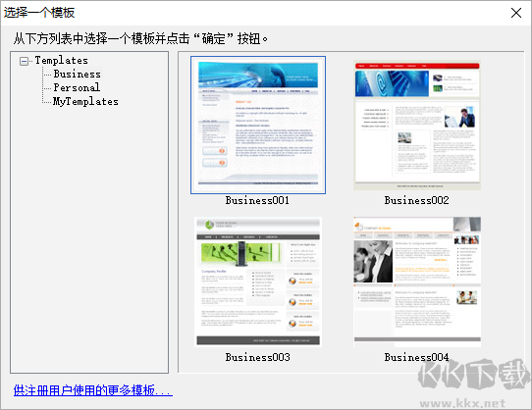Click the Business004 caption text
This screenshot has height=410, width=532.
pyautogui.click(x=416, y=357)
